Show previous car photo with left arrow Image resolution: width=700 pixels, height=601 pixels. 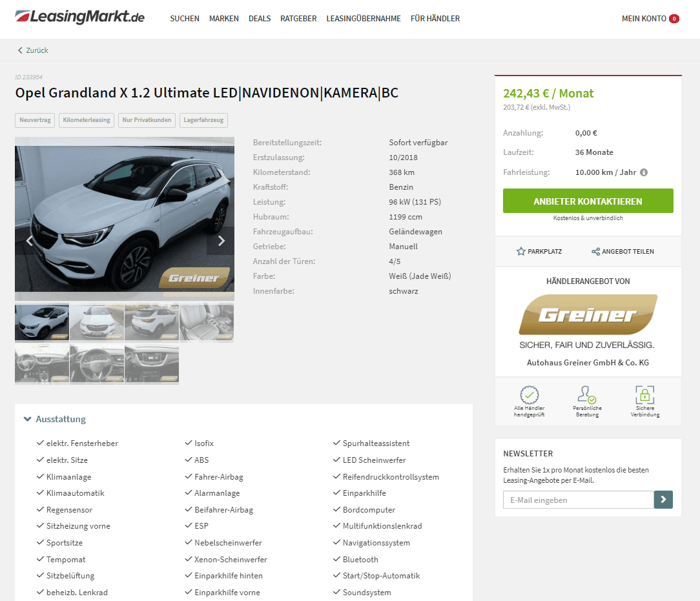click(30, 241)
